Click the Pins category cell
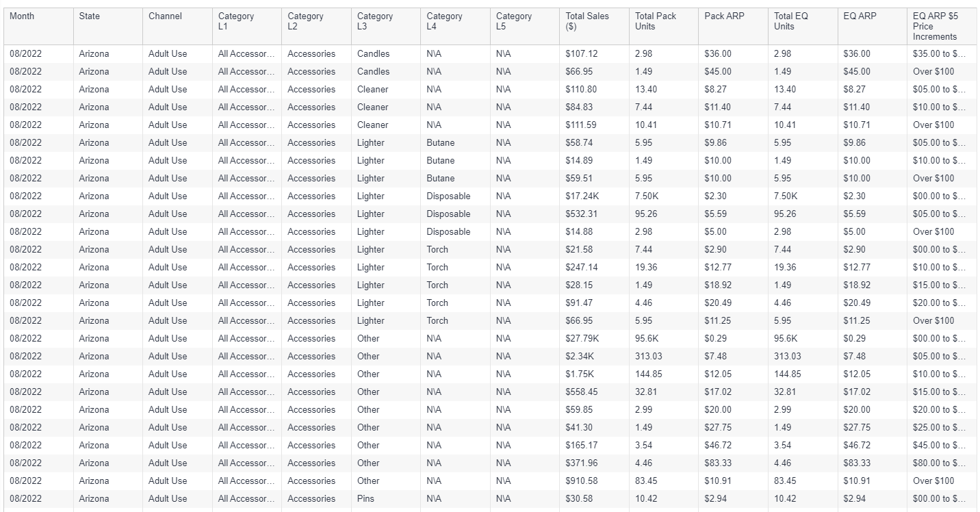The width and height of the screenshot is (980, 512). 365,498
